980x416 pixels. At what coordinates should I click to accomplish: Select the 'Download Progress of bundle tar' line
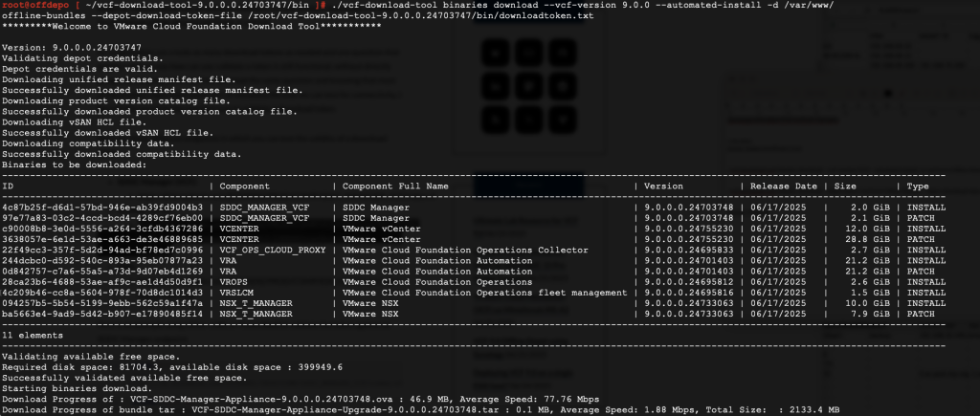421,409
